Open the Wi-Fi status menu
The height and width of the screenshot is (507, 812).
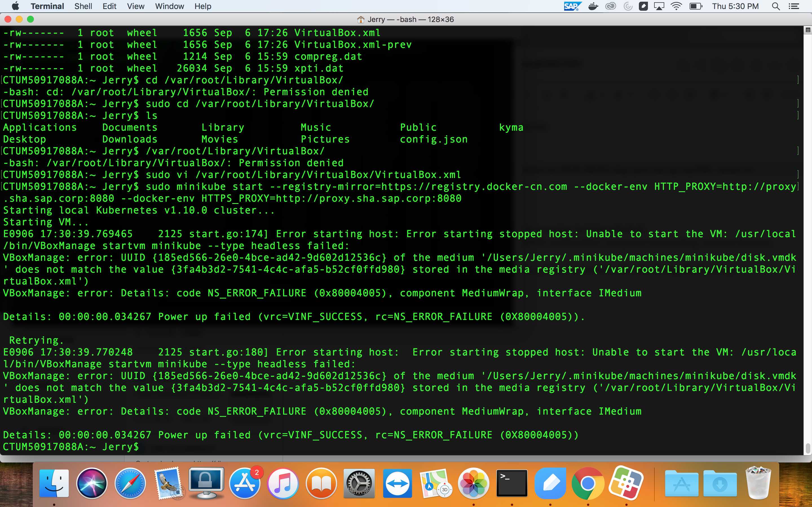tap(676, 6)
